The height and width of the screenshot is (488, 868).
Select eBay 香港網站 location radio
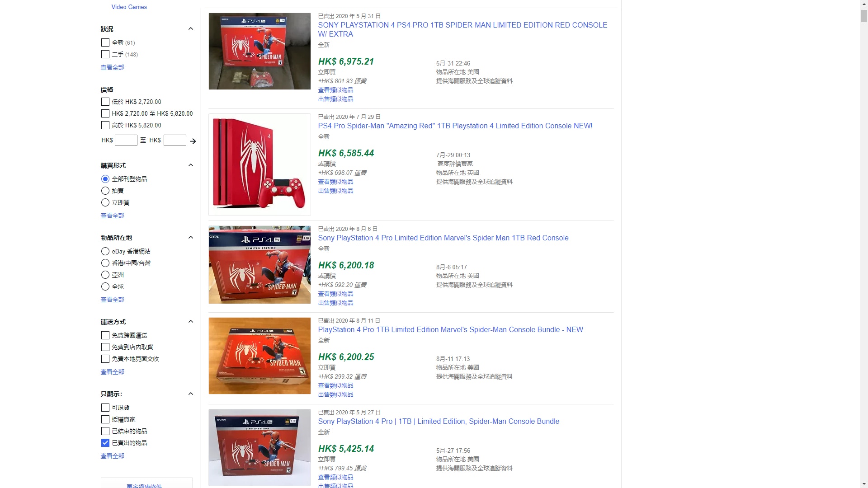[x=105, y=251]
